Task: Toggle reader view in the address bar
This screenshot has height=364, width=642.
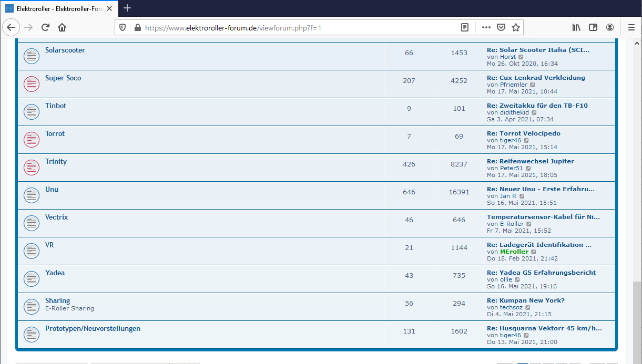Action: click(465, 27)
